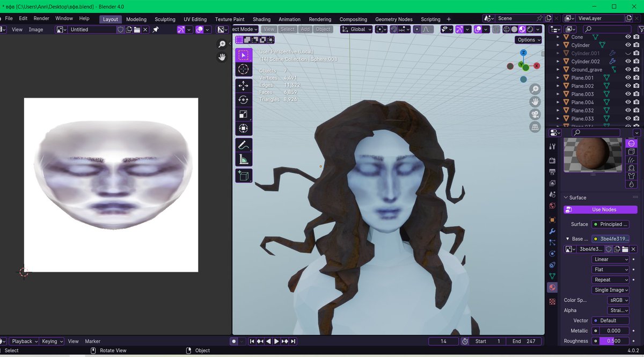Pin the Untitled image in image editor
This screenshot has width=644, height=357.
(x=156, y=30)
